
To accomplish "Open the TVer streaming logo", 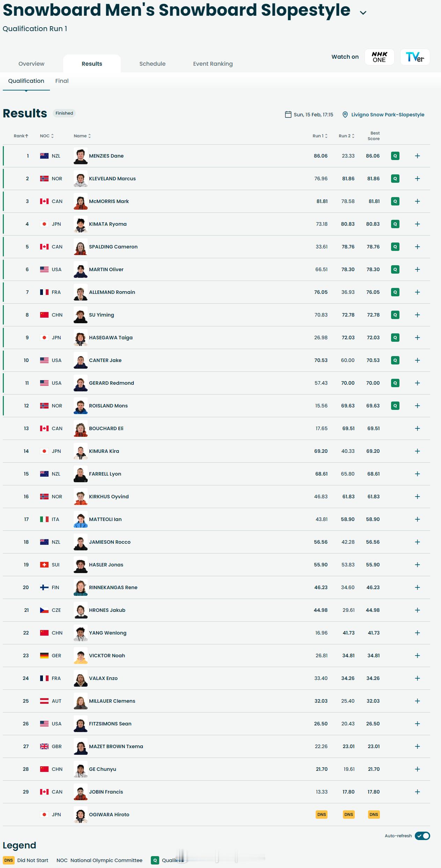I will click(x=415, y=57).
